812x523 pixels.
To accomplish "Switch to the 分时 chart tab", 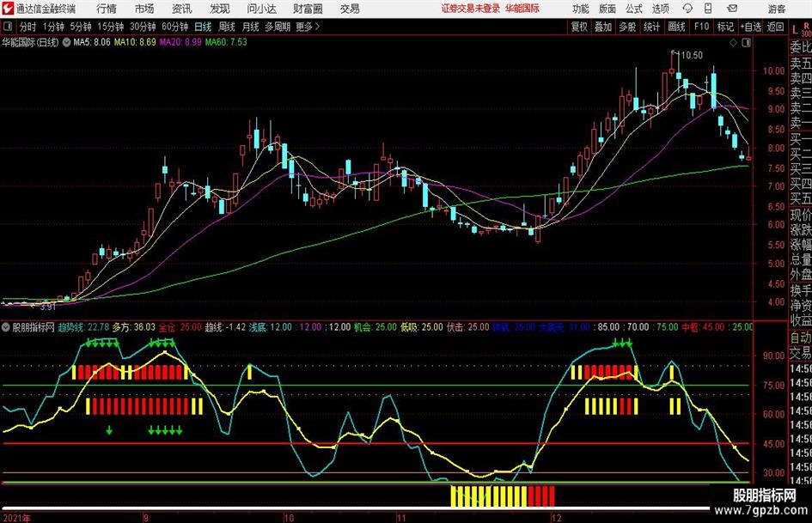I will click(28, 27).
